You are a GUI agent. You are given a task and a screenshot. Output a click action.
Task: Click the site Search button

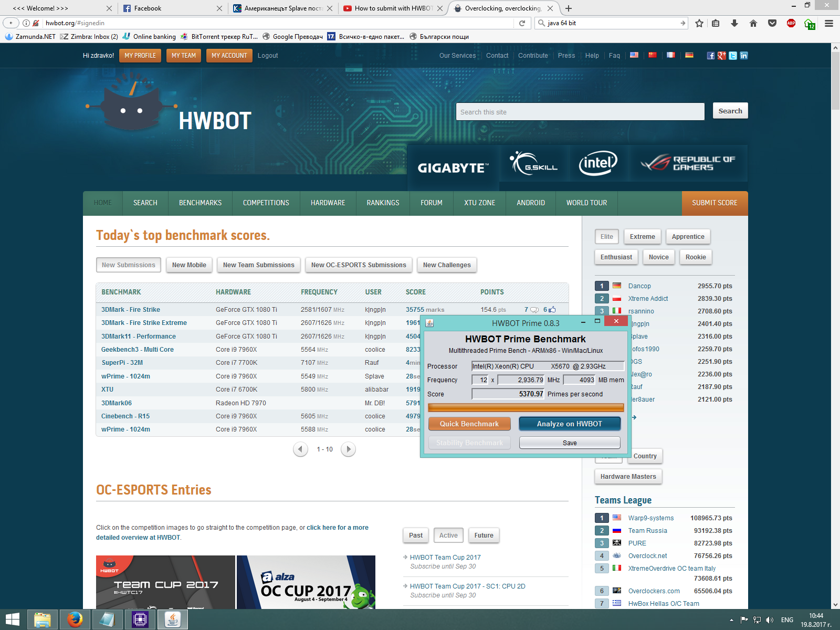[x=730, y=111]
